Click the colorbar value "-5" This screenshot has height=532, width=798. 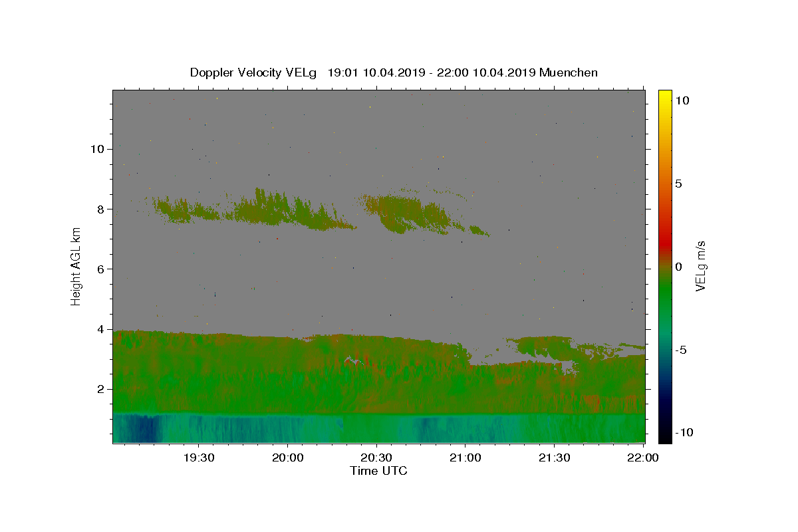[x=680, y=350]
